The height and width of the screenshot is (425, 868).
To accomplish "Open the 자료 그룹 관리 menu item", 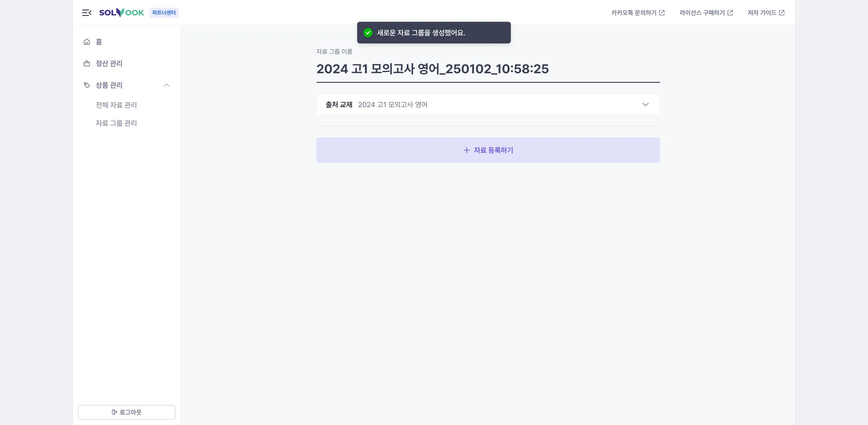I will (x=116, y=123).
